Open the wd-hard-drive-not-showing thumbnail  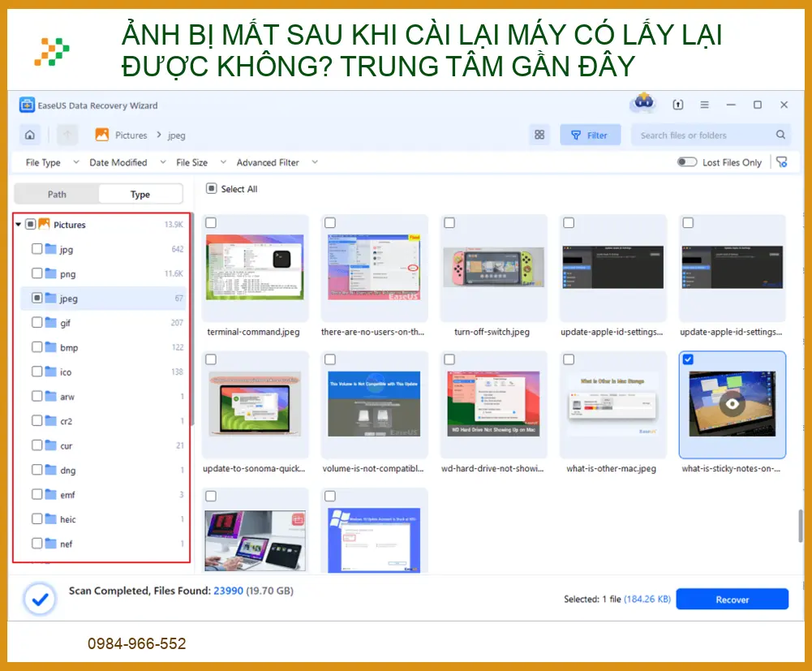tap(493, 403)
